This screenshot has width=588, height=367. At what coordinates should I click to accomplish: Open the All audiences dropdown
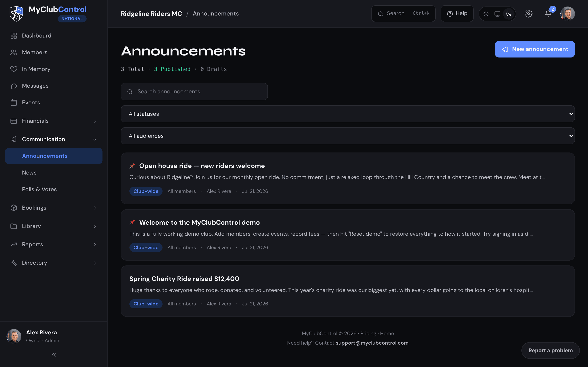(x=348, y=136)
